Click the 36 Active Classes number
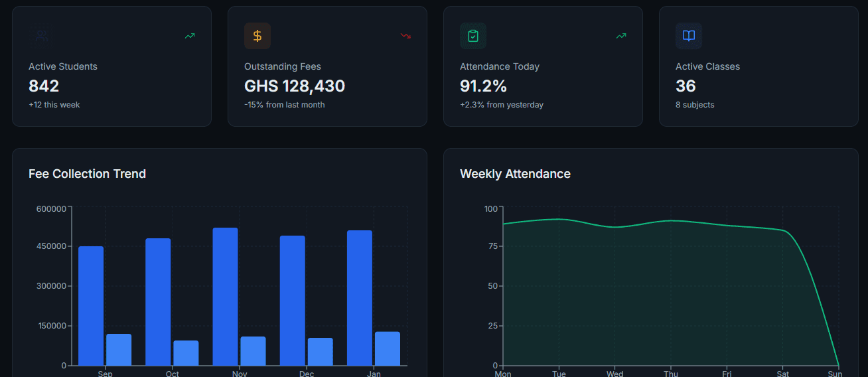The height and width of the screenshot is (377, 868). 686,86
